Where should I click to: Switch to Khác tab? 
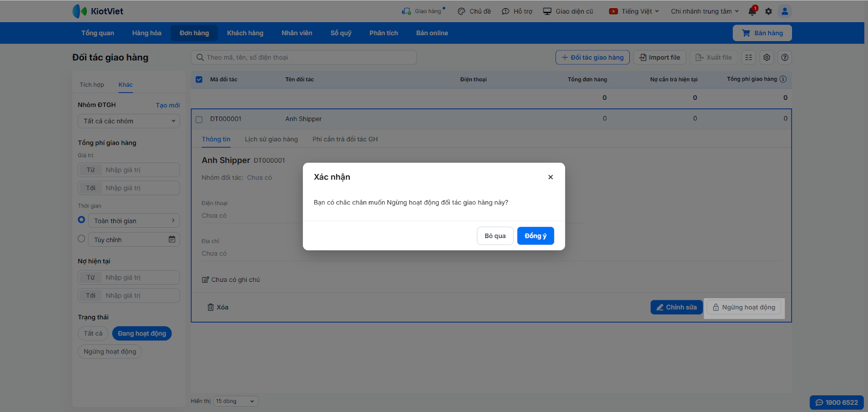(x=126, y=85)
